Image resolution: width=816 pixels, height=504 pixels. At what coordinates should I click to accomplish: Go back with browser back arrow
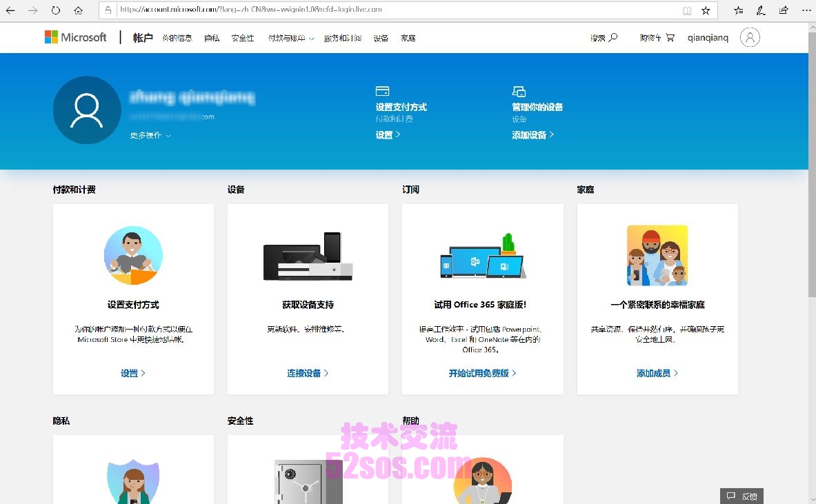10,10
